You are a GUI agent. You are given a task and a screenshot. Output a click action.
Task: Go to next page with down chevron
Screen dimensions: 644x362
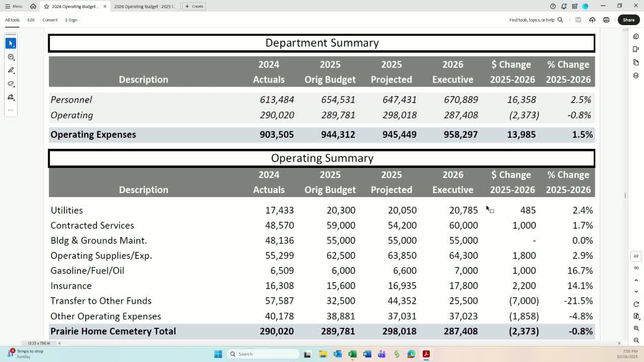tap(636, 292)
